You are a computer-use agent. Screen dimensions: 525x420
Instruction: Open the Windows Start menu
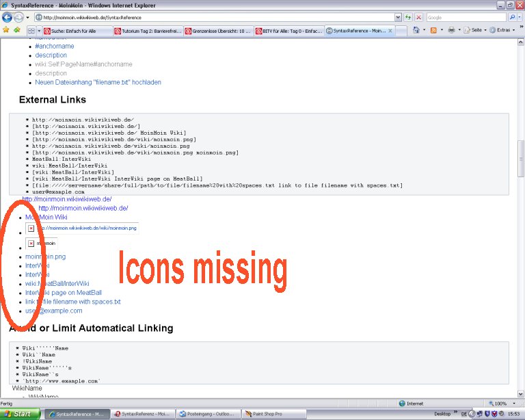(x=20, y=415)
